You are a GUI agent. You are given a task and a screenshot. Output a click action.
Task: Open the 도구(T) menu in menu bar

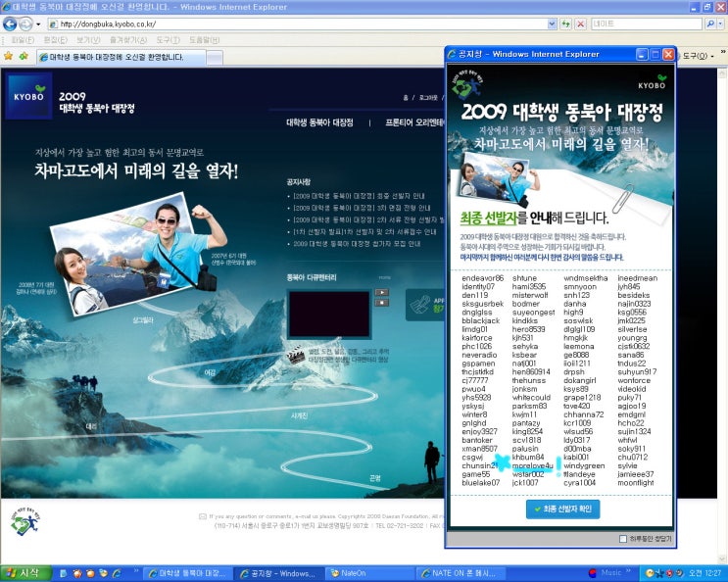[x=169, y=40]
